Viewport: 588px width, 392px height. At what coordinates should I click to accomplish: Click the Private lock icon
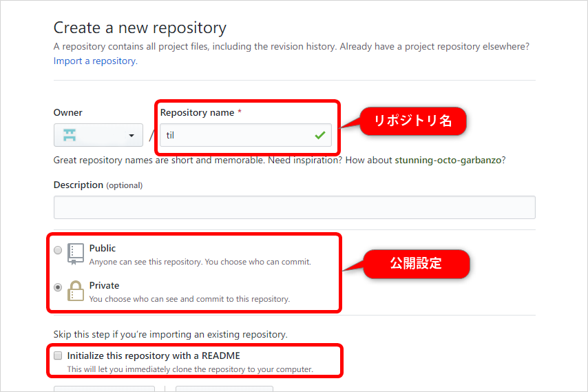(75, 291)
